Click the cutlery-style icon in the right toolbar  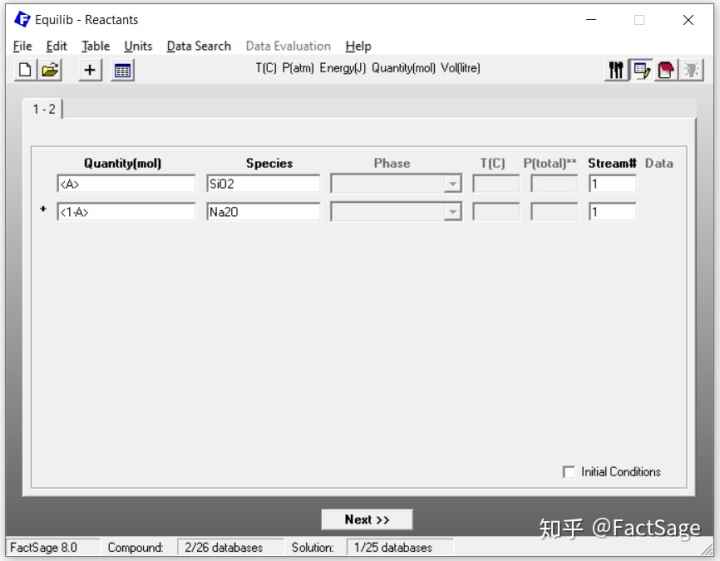coord(616,70)
